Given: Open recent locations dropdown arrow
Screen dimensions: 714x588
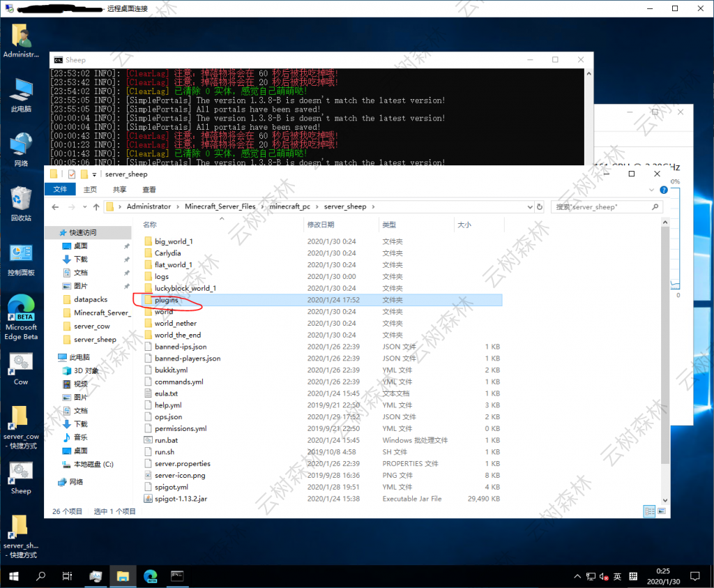Looking at the screenshot, I should (x=84, y=206).
